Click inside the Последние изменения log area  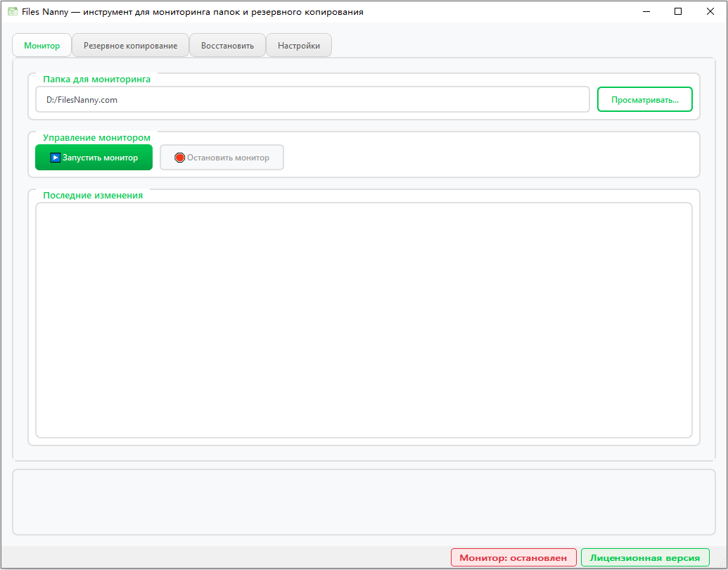coord(364,320)
